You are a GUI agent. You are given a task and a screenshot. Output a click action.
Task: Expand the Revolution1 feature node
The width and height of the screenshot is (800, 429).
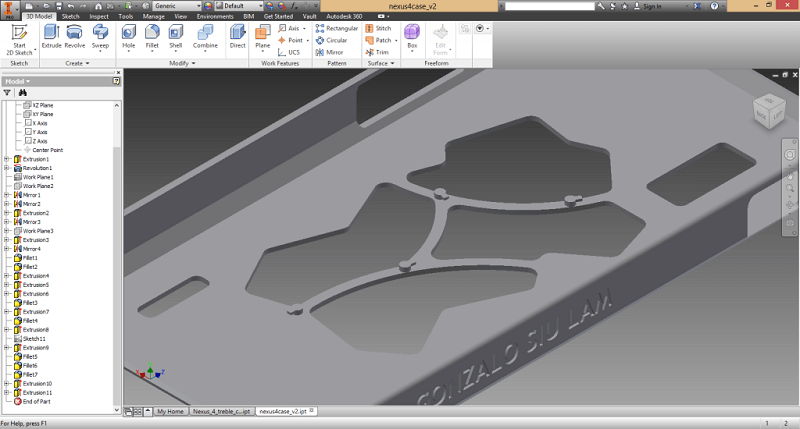[x=7, y=168]
